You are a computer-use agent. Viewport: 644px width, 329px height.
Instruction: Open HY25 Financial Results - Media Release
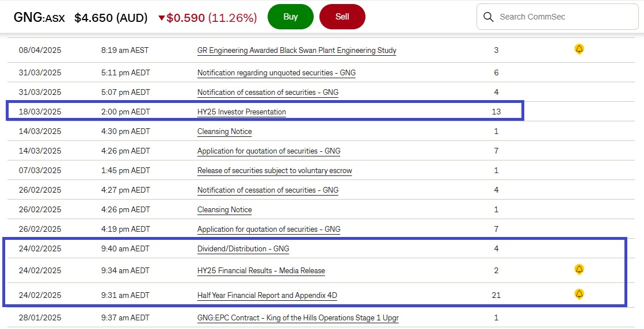point(261,270)
